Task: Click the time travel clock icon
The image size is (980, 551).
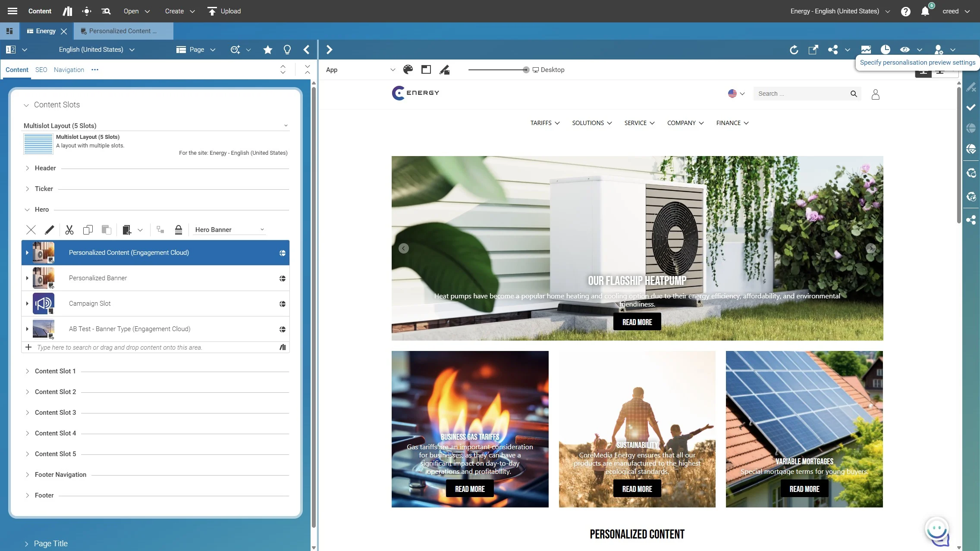Action: pyautogui.click(x=885, y=50)
